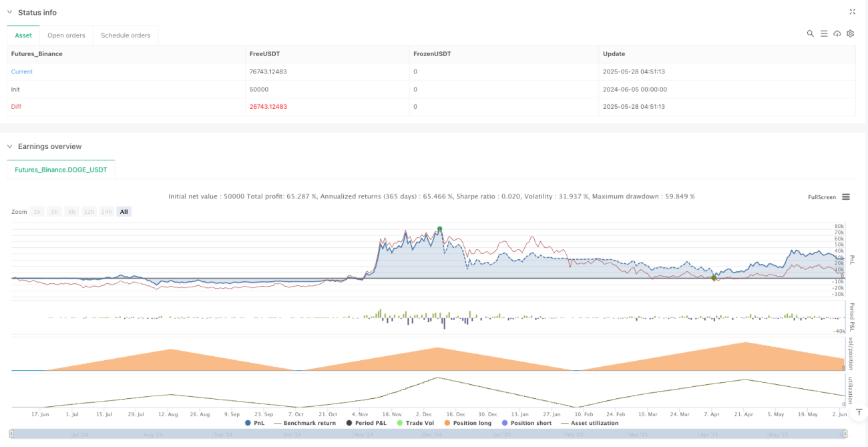Screen dimensions: 868x447
Task: Click the FullScreen button
Action: pyautogui.click(x=822, y=197)
